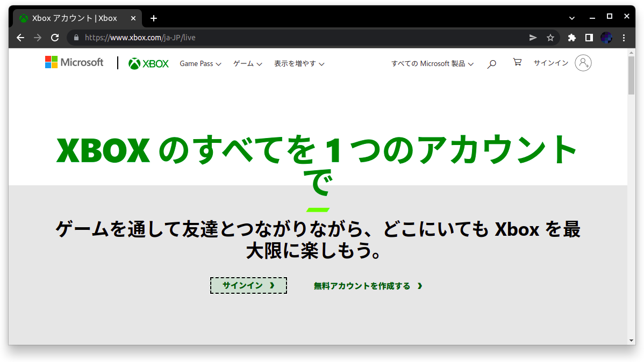Reload the Xbox account page
Viewport: 644px width, 362px height.
click(x=55, y=38)
